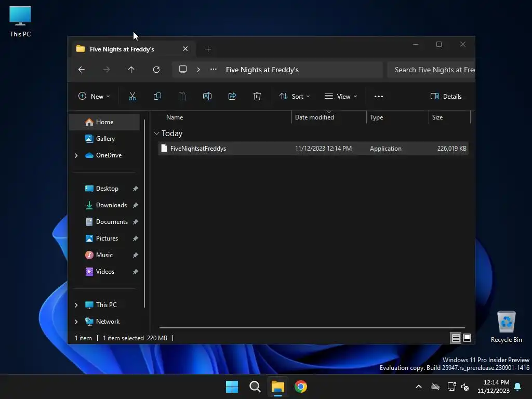
Task: Click the Paste clipboard icon
Action: coord(182,96)
